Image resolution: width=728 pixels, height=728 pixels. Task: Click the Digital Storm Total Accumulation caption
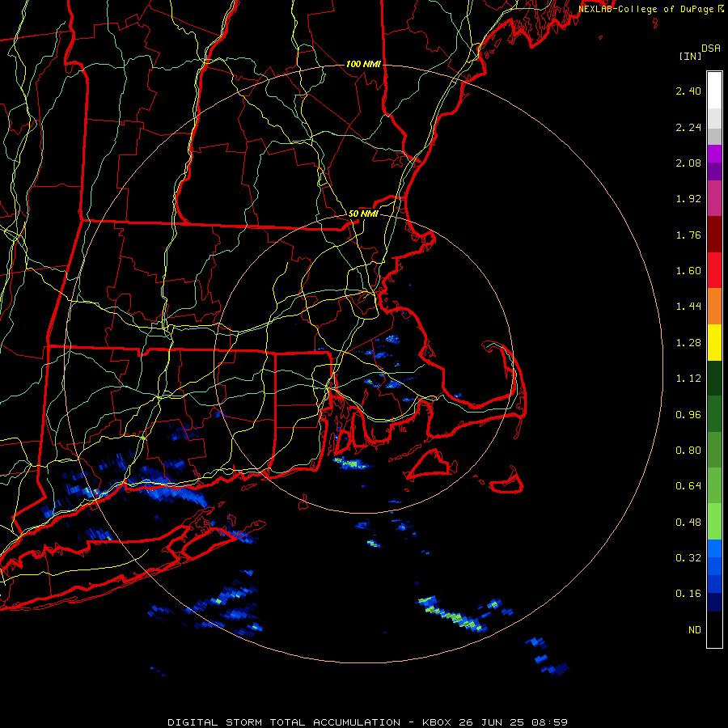coord(368,722)
